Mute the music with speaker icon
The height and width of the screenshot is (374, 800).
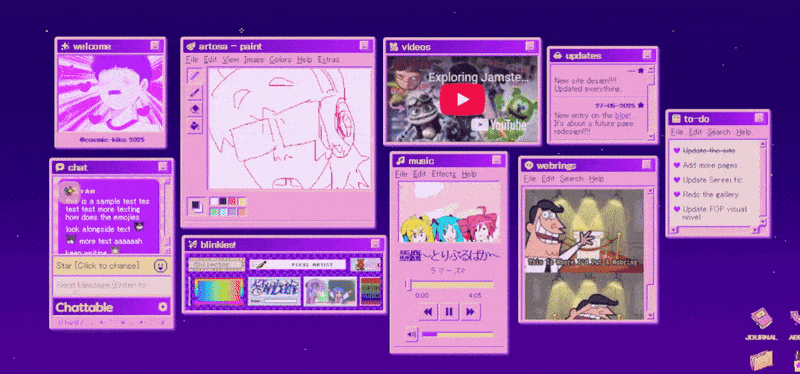412,335
